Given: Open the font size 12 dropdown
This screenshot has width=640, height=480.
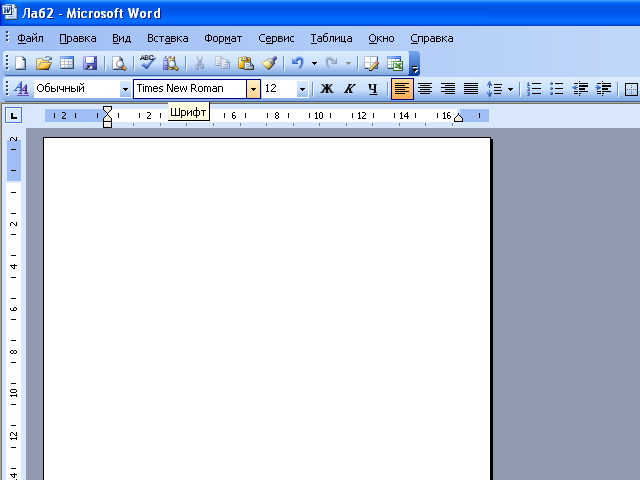Looking at the screenshot, I should (302, 89).
